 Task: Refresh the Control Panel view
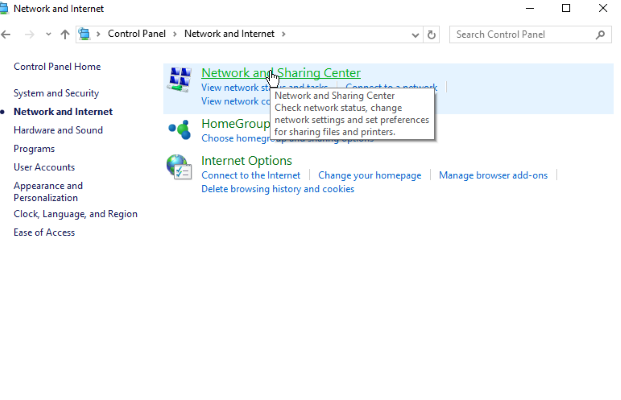tap(431, 35)
